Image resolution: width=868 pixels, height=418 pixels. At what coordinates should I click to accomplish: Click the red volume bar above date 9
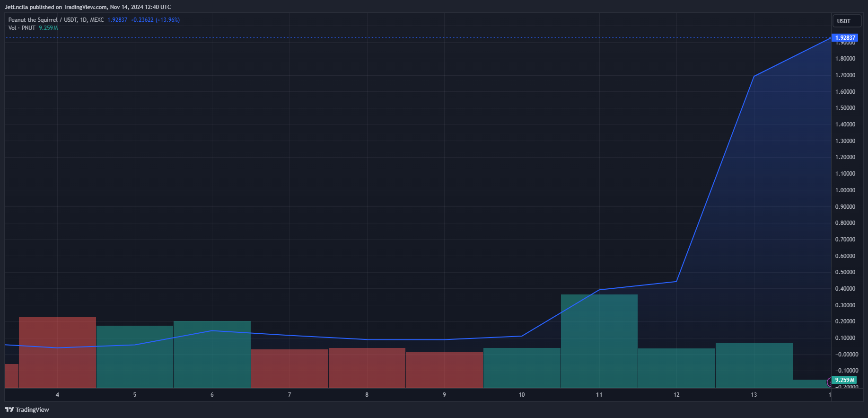click(444, 370)
